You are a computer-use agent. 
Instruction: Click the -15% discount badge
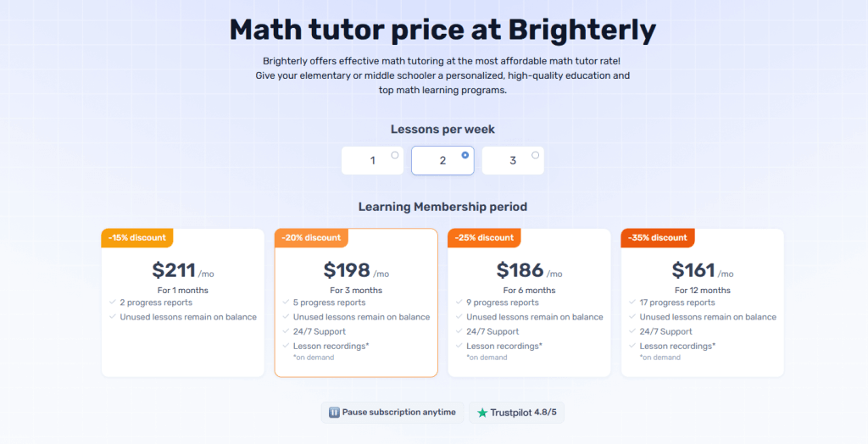click(137, 238)
